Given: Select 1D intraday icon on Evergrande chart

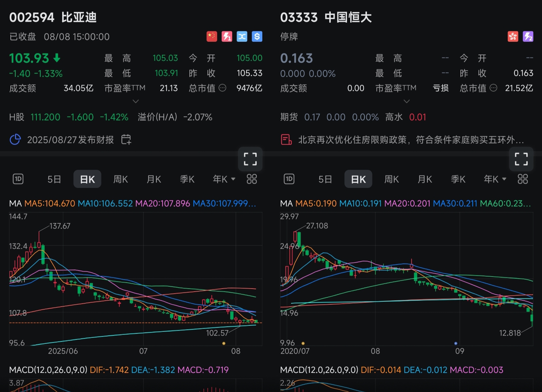Looking at the screenshot, I should click(289, 179).
